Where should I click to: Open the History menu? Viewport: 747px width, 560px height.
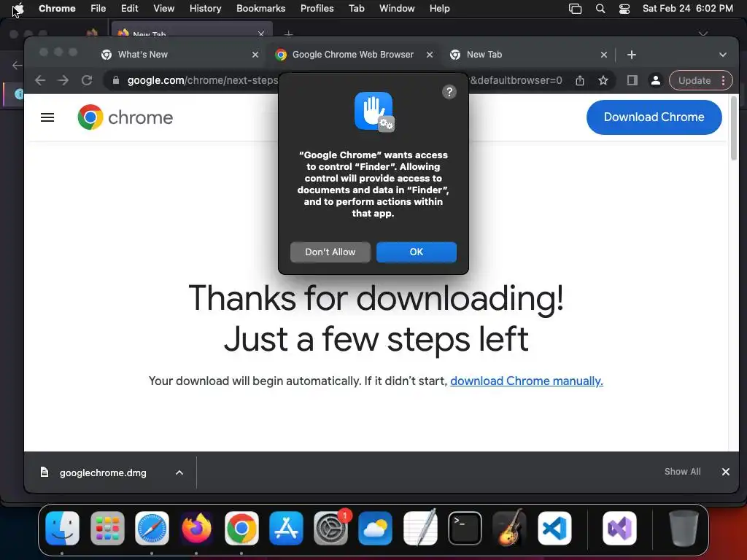[205, 9]
